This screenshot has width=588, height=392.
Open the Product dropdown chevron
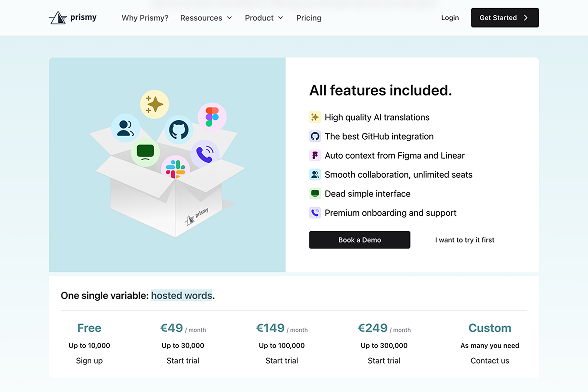point(281,18)
